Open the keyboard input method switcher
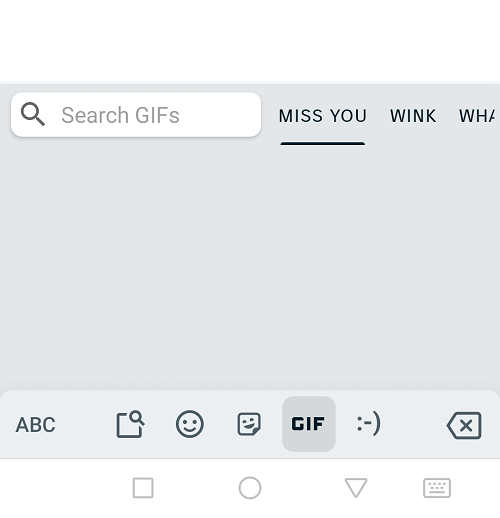The image size is (500, 518). (x=437, y=488)
